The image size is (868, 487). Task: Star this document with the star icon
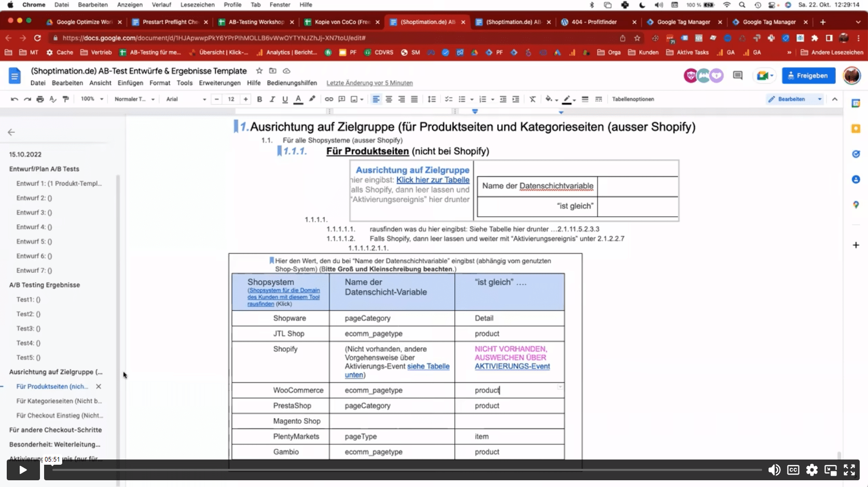(x=259, y=71)
